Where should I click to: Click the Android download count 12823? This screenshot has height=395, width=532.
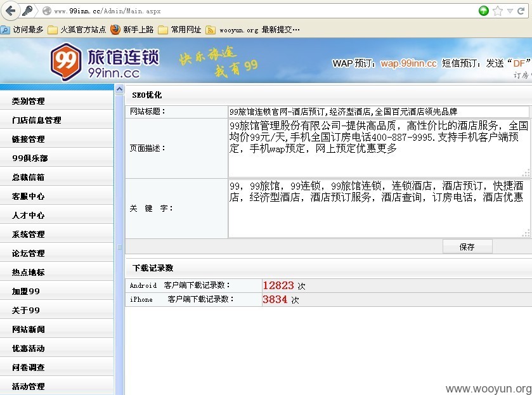click(278, 285)
